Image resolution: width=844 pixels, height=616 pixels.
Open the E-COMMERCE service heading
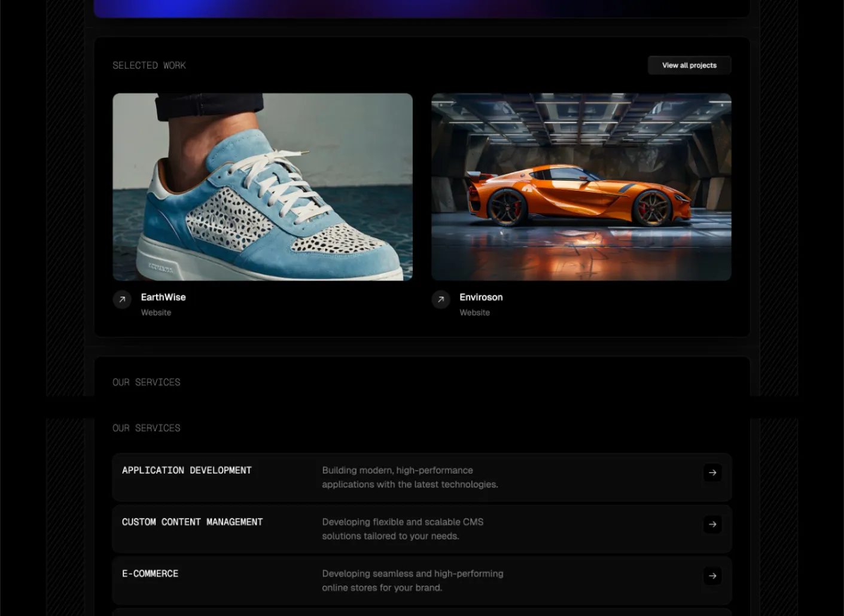click(x=150, y=574)
